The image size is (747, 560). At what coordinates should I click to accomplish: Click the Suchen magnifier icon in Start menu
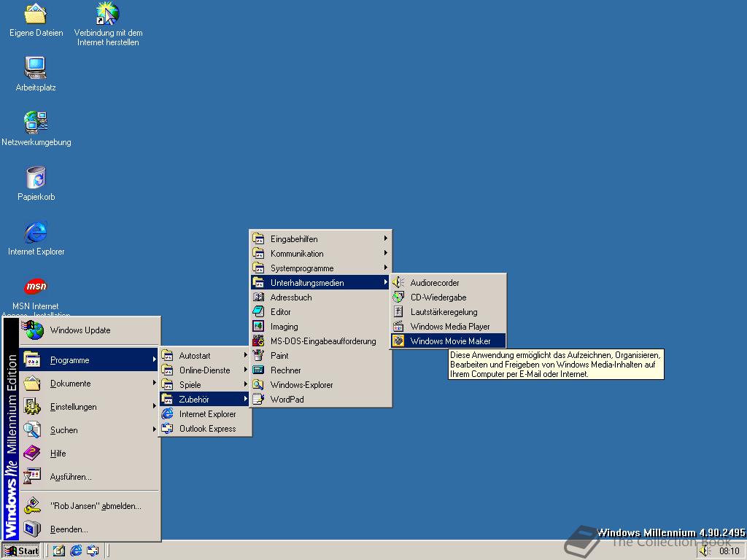[32, 429]
